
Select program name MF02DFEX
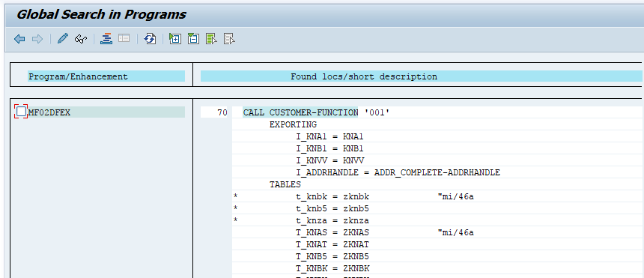[x=49, y=112]
